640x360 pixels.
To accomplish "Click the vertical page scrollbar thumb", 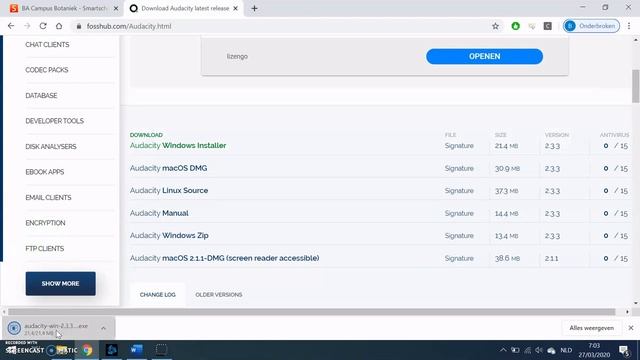I will click(636, 86).
